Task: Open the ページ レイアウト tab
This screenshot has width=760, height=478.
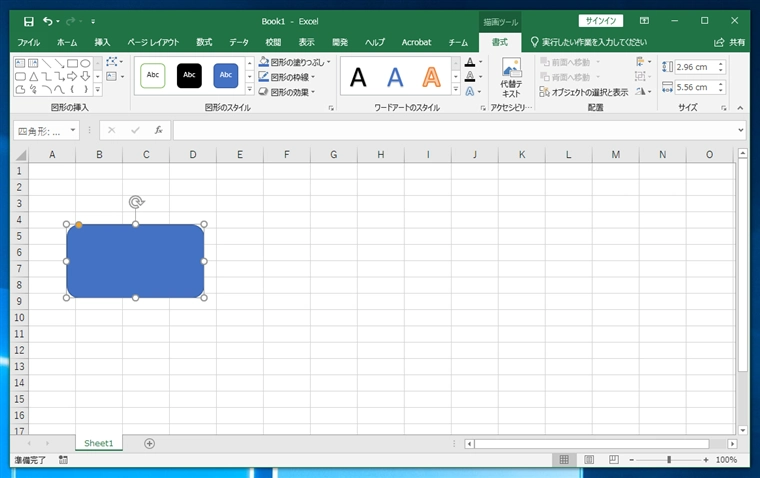Action: click(x=153, y=42)
